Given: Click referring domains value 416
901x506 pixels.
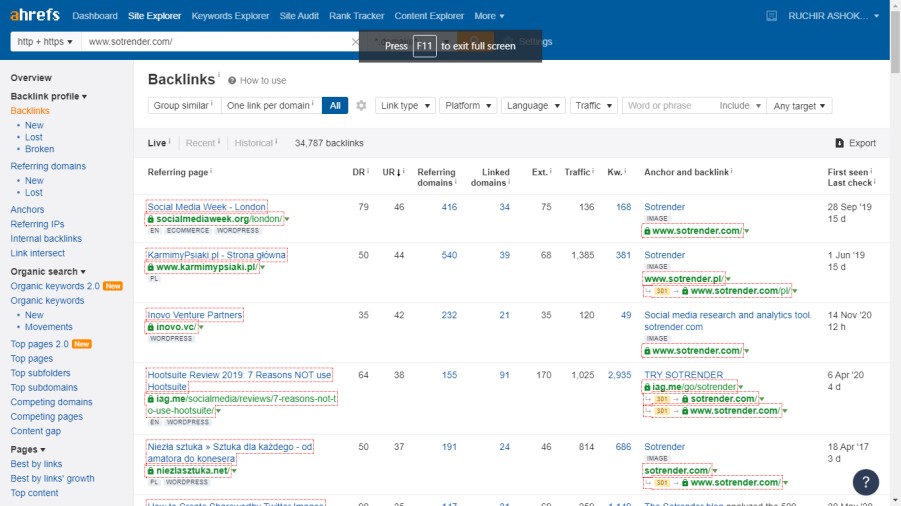Looking at the screenshot, I should pyautogui.click(x=449, y=207).
